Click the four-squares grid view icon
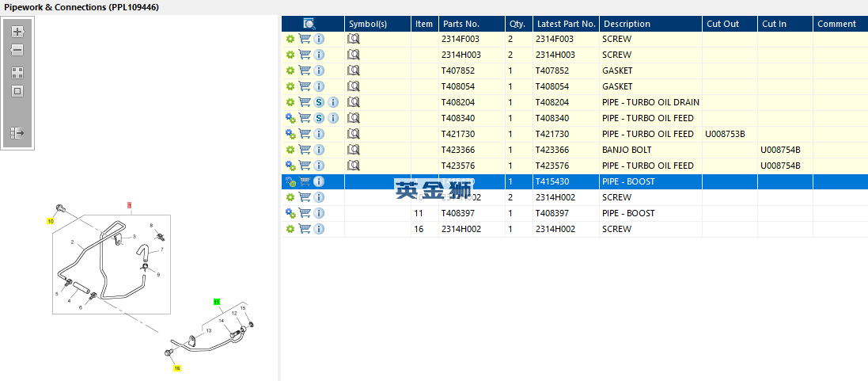The image size is (868, 381). (17, 73)
